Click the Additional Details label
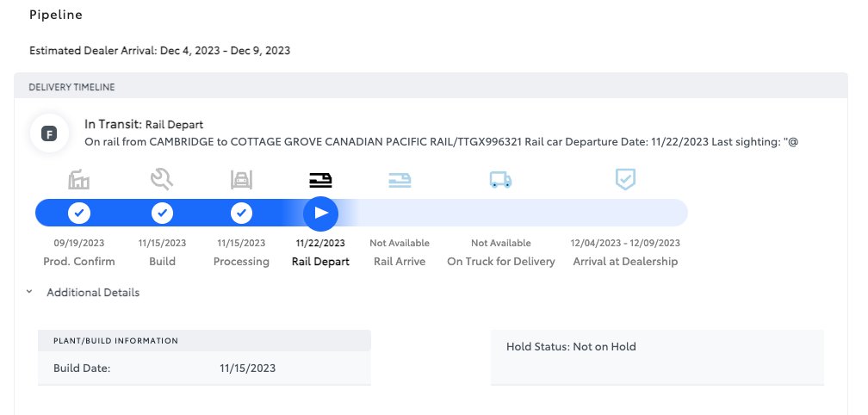This screenshot has height=415, width=868. pos(93,293)
